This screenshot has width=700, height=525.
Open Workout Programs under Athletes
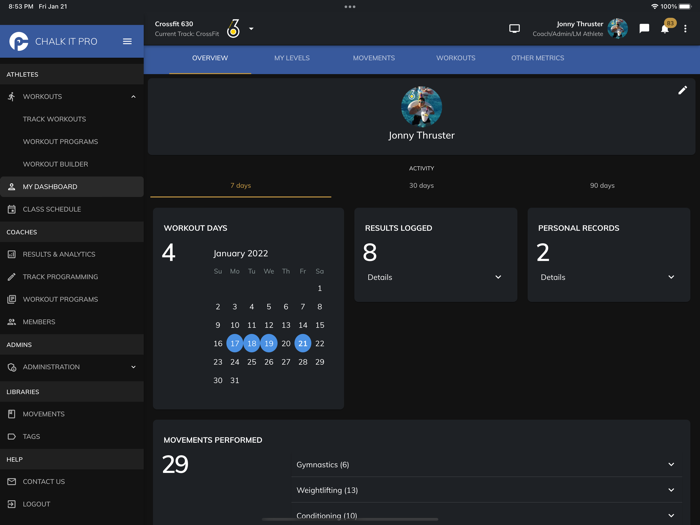[x=60, y=142]
